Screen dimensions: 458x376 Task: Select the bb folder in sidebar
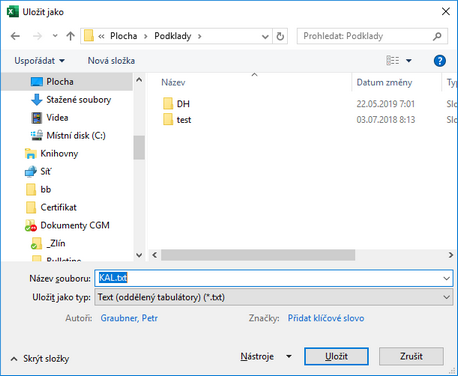tap(45, 190)
